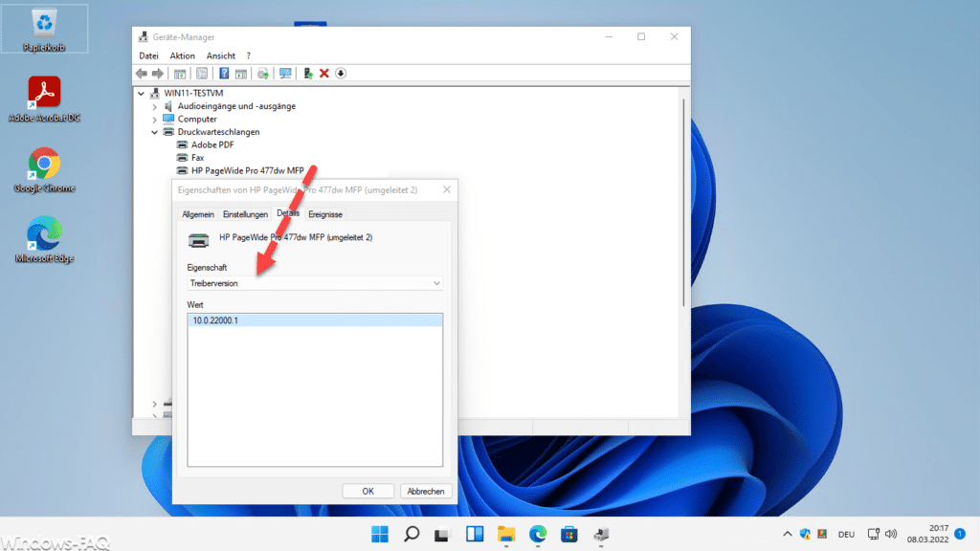
Task: Open the Ansicht menu
Action: [221, 55]
